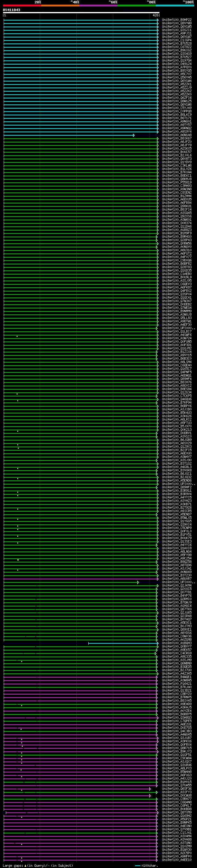This screenshot has width=197, height=868.
Task: Select the UniRef100_Q1AXI8 hit label
Action: [x=177, y=548]
